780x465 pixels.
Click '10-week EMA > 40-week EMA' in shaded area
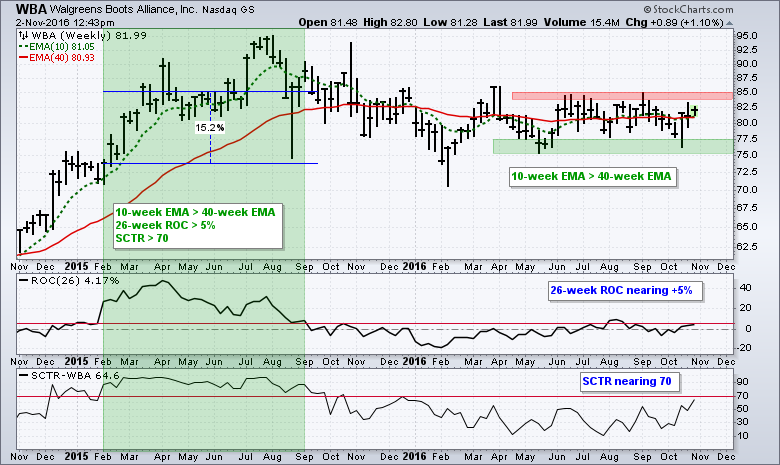click(195, 212)
